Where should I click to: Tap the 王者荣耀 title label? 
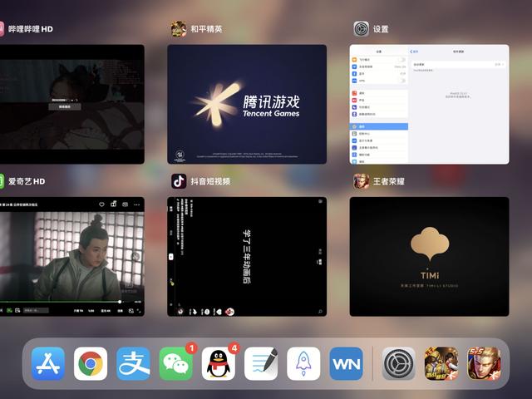(x=388, y=181)
